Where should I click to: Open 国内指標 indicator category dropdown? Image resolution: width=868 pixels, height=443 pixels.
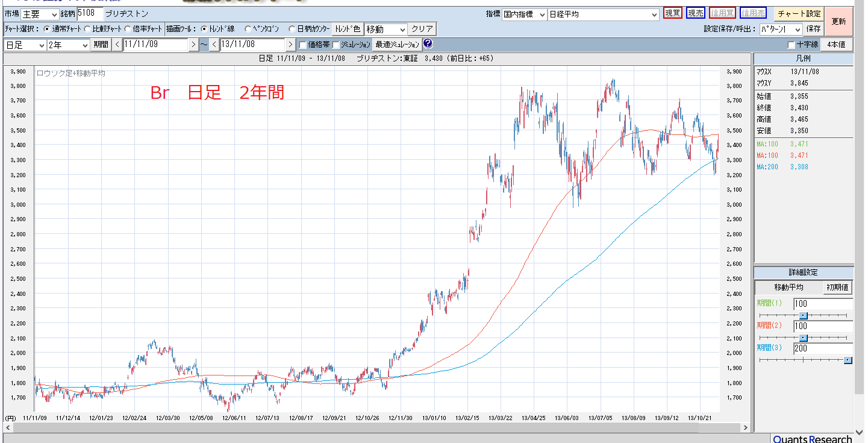pos(525,14)
